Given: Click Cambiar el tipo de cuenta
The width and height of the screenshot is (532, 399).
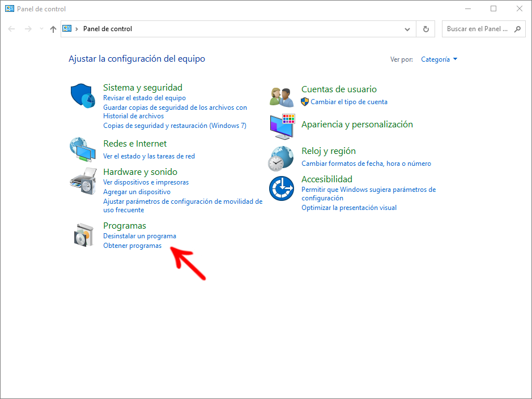Looking at the screenshot, I should click(x=349, y=102).
